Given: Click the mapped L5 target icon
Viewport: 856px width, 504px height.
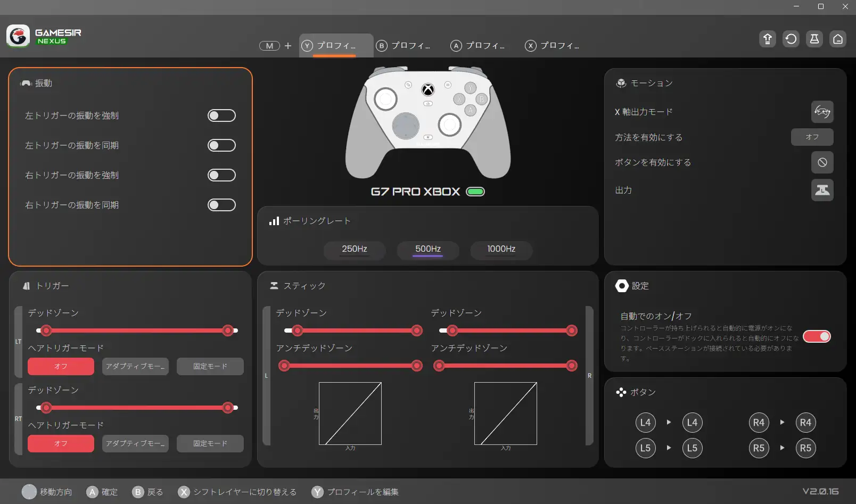Looking at the screenshot, I should pyautogui.click(x=692, y=448).
